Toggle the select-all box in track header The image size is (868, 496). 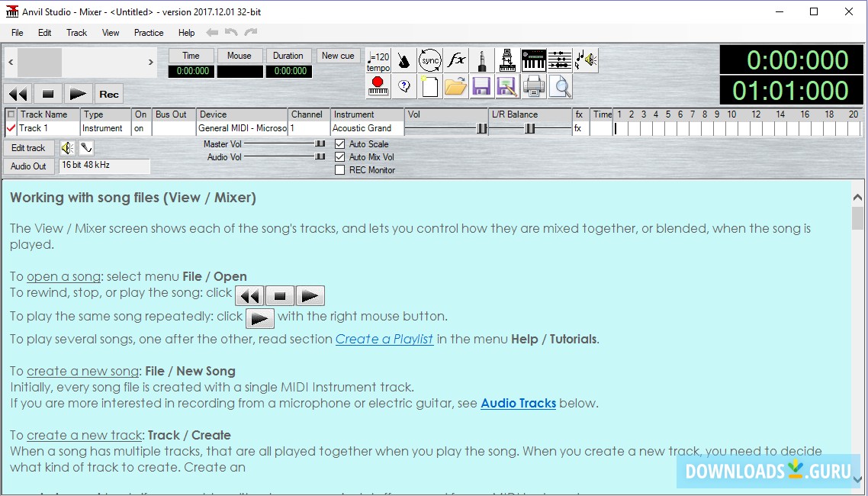coord(11,114)
